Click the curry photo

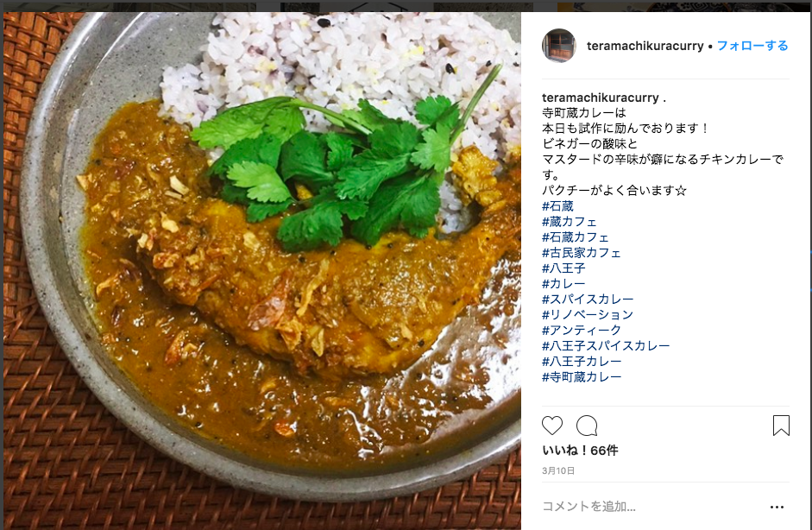pyautogui.click(x=262, y=270)
